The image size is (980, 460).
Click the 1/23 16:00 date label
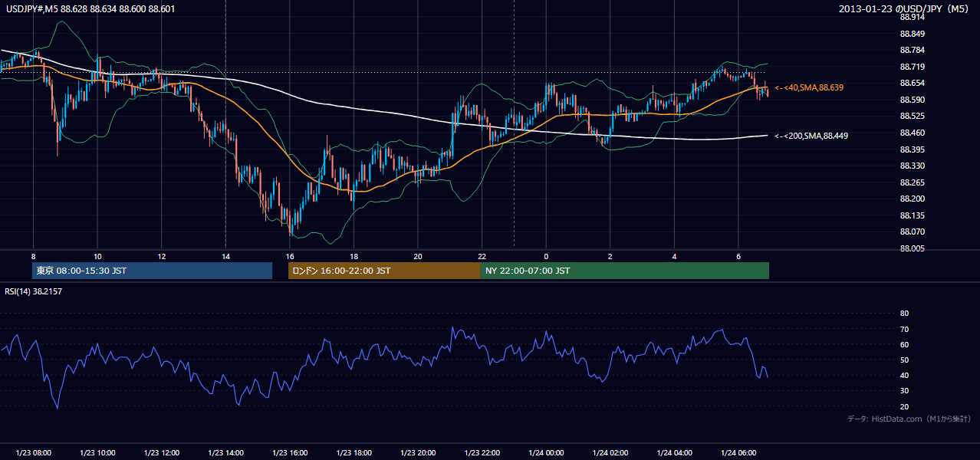[290, 453]
